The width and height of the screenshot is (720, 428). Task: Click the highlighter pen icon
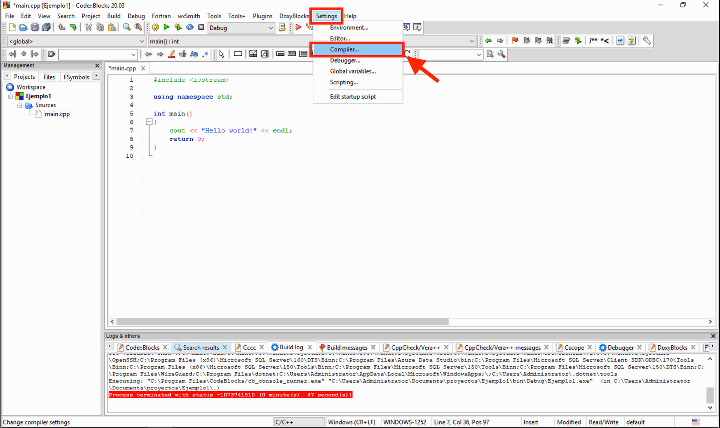[x=171, y=54]
